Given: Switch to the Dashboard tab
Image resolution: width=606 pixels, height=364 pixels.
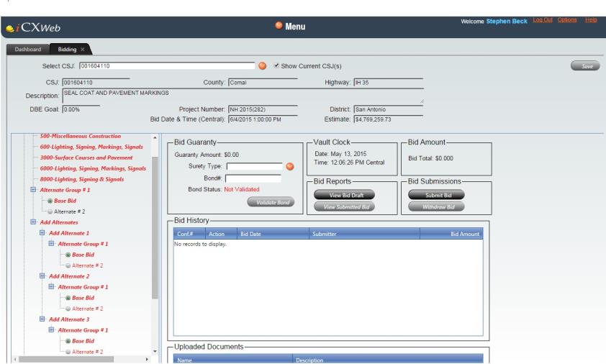Looking at the screenshot, I should pyautogui.click(x=28, y=50).
